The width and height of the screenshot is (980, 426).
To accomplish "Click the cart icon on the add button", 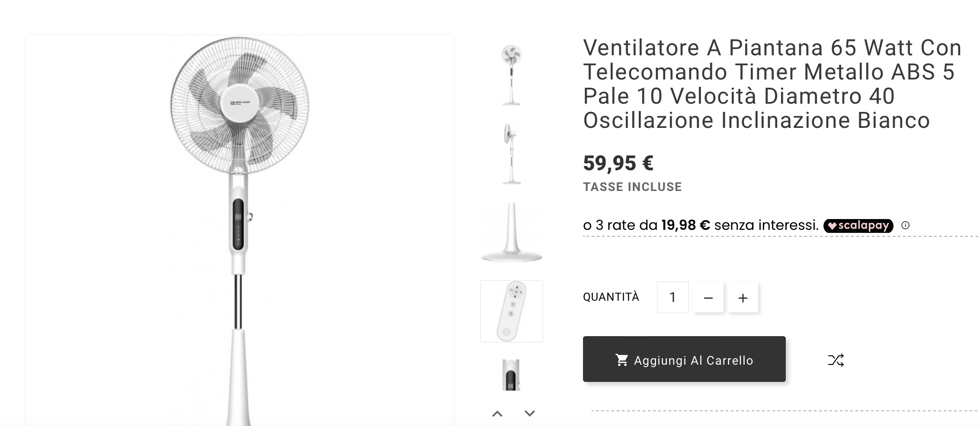I will [x=621, y=360].
